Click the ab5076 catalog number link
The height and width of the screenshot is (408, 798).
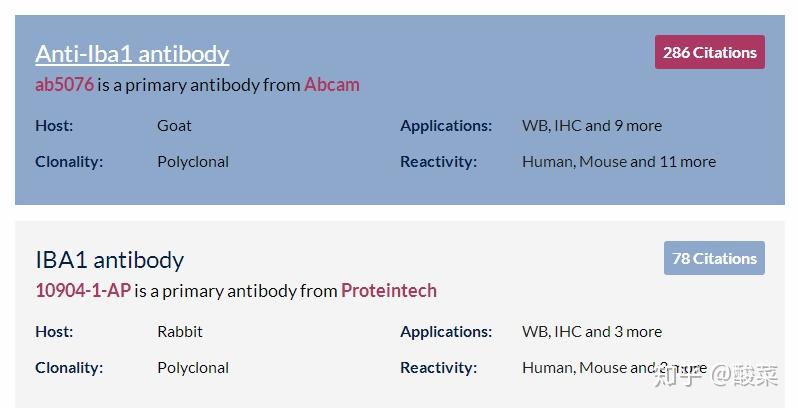point(64,85)
